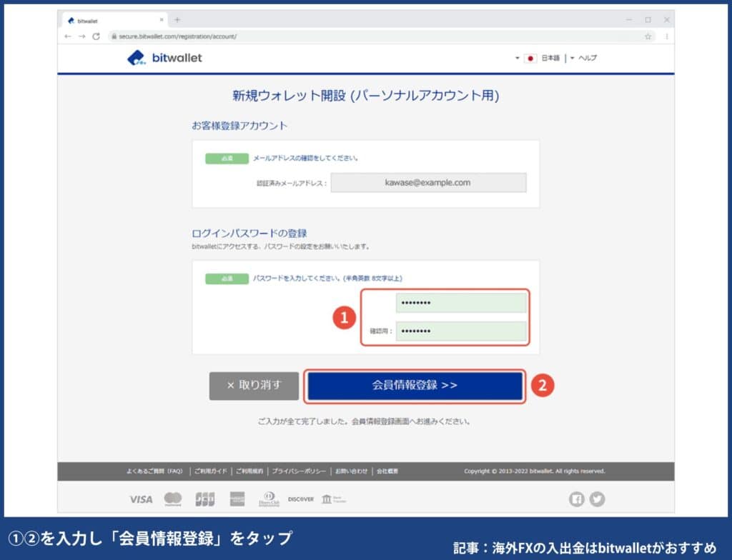Viewport: 732px width, 560px height.
Task: Click the VISA card icon in footer
Action: [x=141, y=499]
